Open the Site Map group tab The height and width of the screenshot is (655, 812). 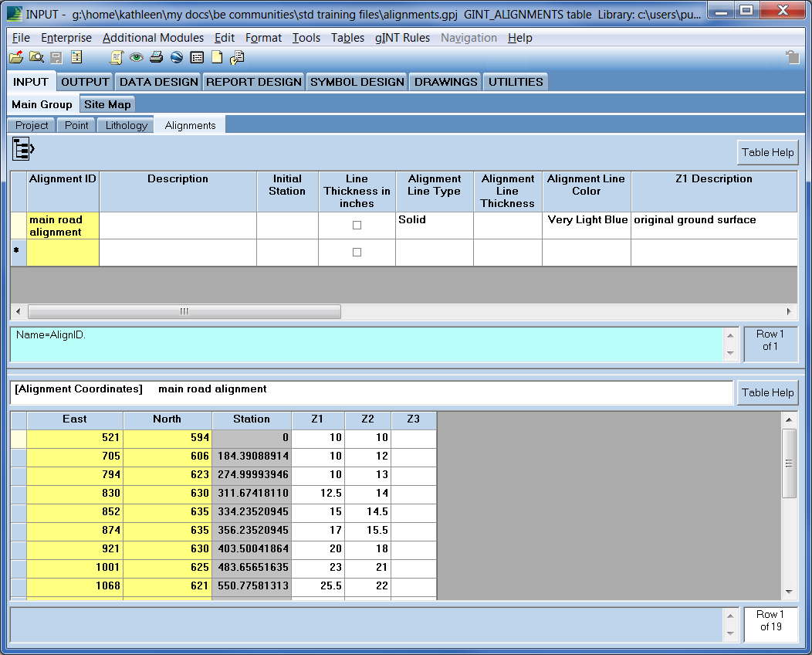(x=107, y=105)
